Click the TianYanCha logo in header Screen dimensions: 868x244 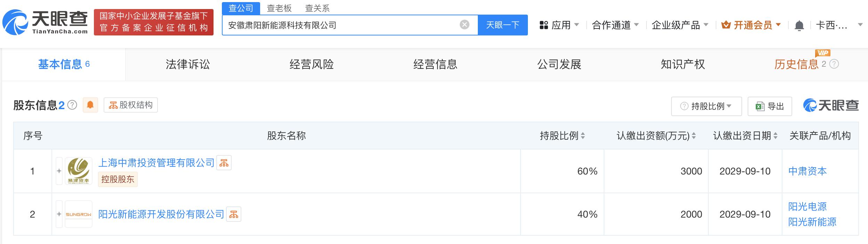pyautogui.click(x=45, y=22)
